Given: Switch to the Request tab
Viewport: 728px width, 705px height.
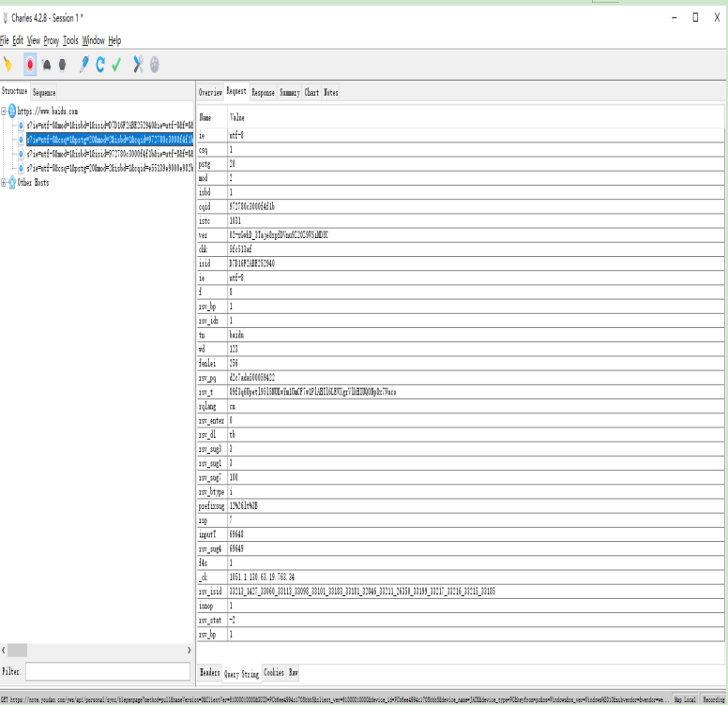Looking at the screenshot, I should [x=236, y=91].
